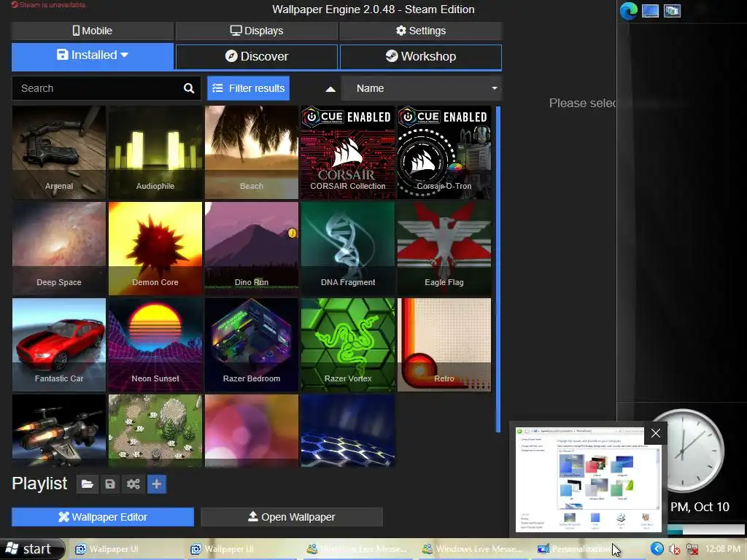Select the Beach wallpaper

252,152
